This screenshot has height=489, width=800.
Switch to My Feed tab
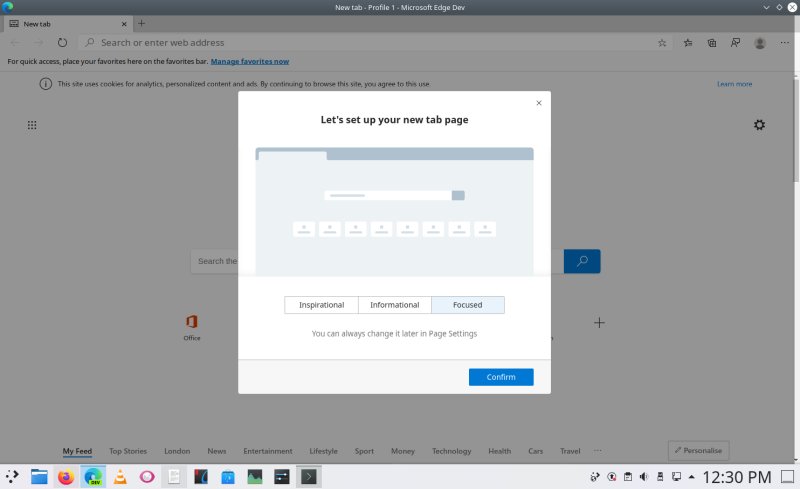(77, 451)
